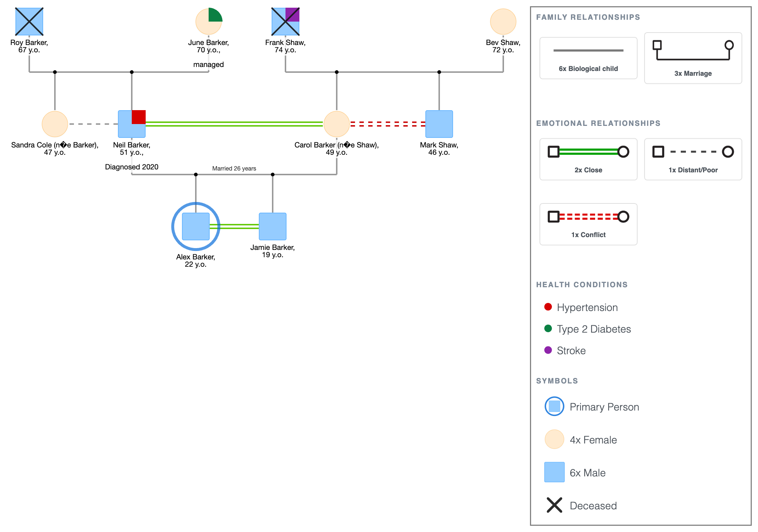The height and width of the screenshot is (532, 758).
Task: Click the 'Primary Person' legend text
Action: [x=604, y=407]
